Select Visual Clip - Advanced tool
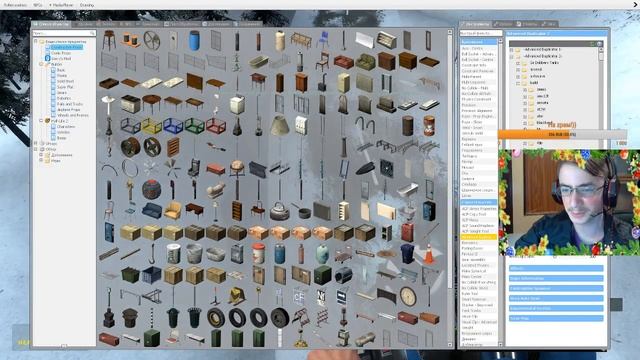The image size is (640, 360). coord(479,322)
